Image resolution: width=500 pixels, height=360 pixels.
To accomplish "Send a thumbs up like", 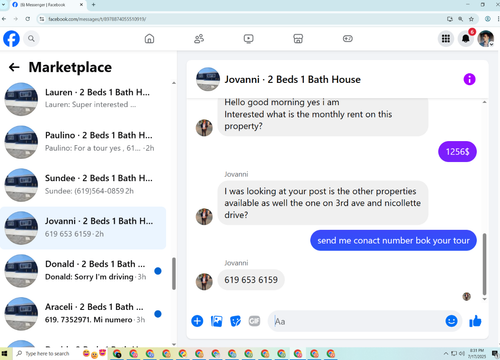I will coord(475,321).
